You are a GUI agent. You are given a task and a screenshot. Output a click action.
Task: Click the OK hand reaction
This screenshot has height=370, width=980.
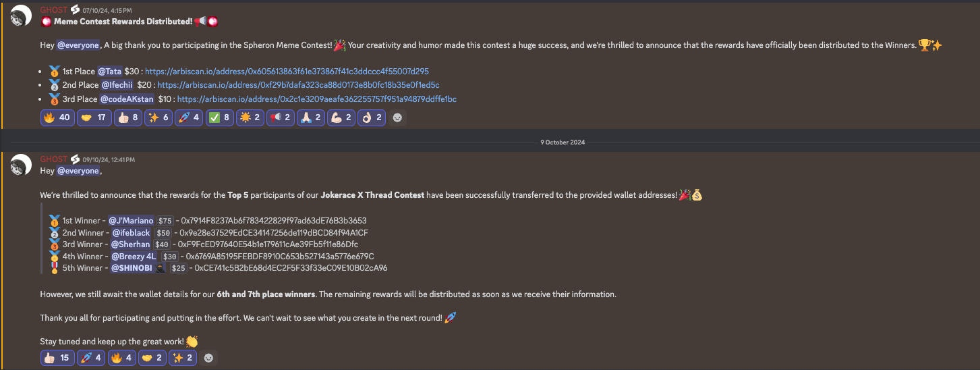pyautogui.click(x=371, y=117)
